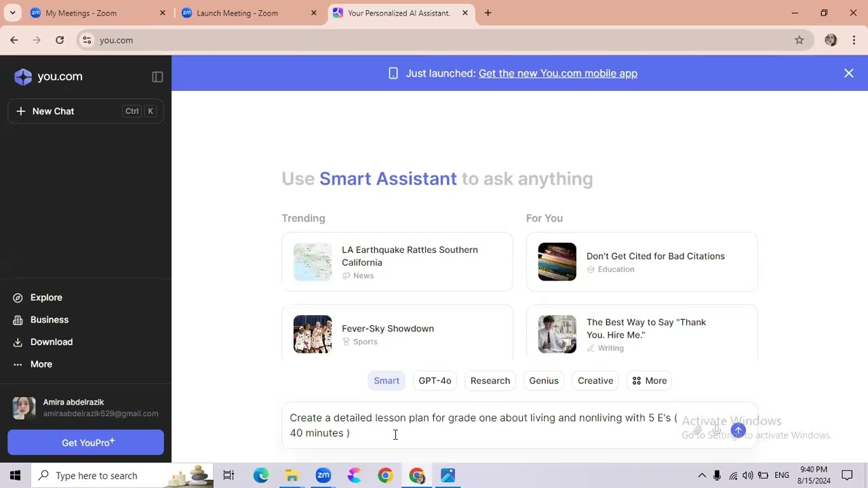Image resolution: width=868 pixels, height=488 pixels.
Task: Launch Microsoft Edge from taskbar
Action: pyautogui.click(x=261, y=476)
